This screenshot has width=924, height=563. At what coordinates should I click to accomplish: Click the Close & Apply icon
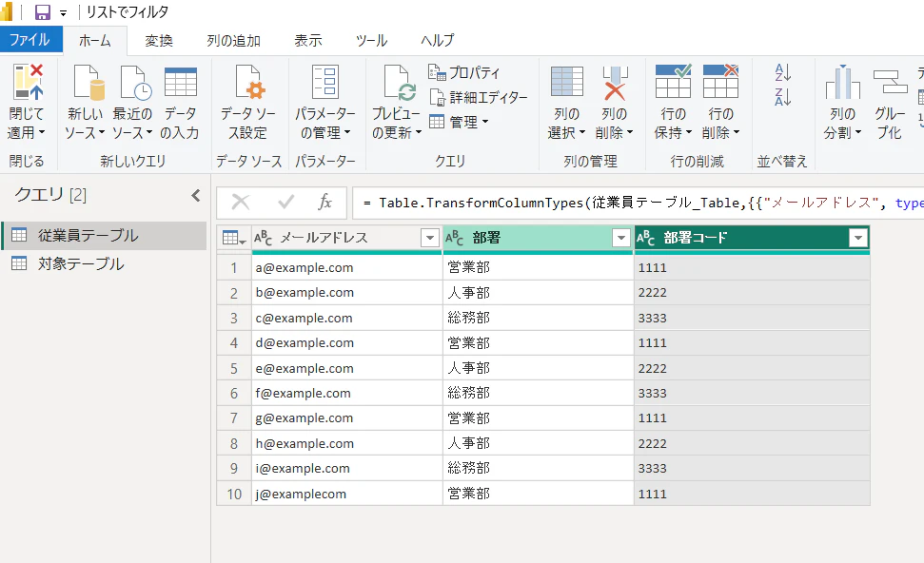pyautogui.click(x=28, y=81)
